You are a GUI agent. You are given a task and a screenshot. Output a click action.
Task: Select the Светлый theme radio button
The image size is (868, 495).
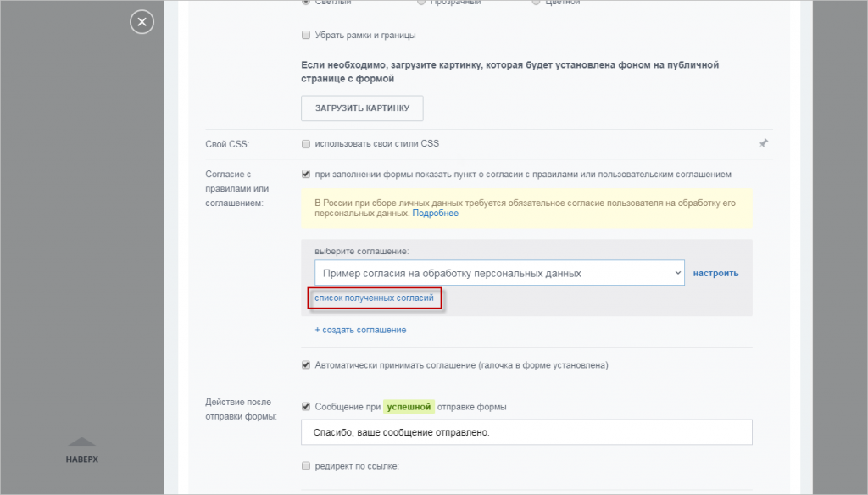click(x=305, y=3)
